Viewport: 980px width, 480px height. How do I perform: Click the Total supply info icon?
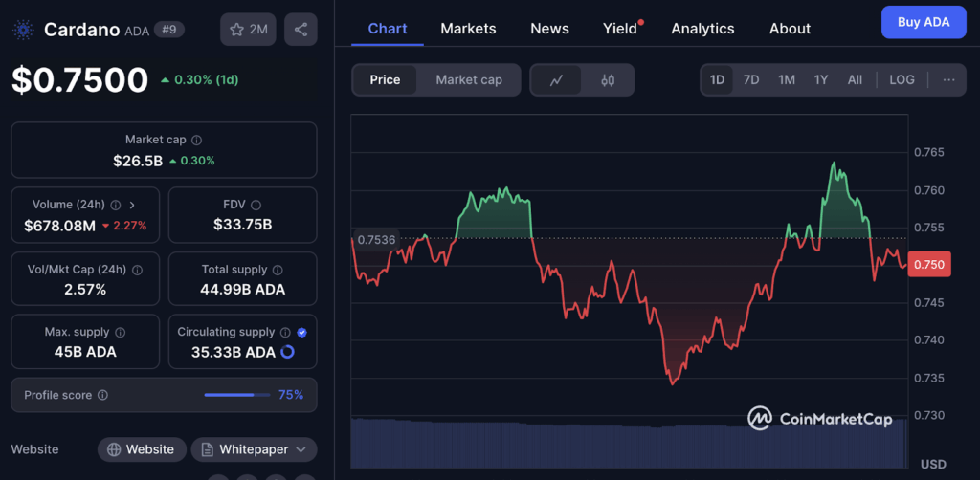[x=277, y=270]
